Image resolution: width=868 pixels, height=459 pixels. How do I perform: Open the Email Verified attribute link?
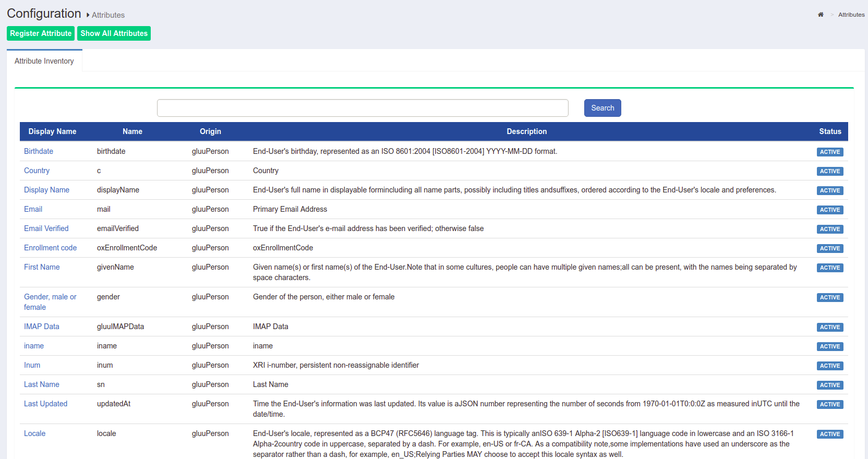[46, 228]
